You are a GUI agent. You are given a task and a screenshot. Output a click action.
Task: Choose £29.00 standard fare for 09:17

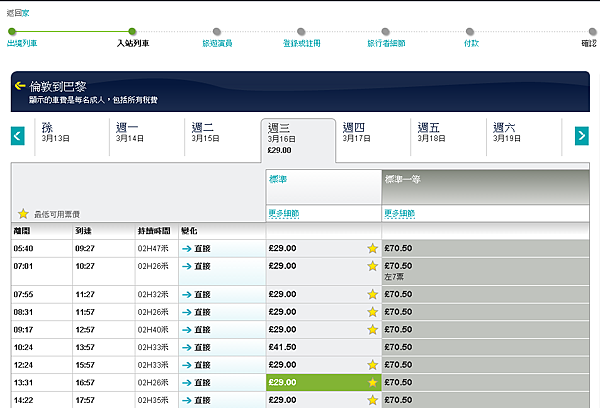tap(323, 330)
